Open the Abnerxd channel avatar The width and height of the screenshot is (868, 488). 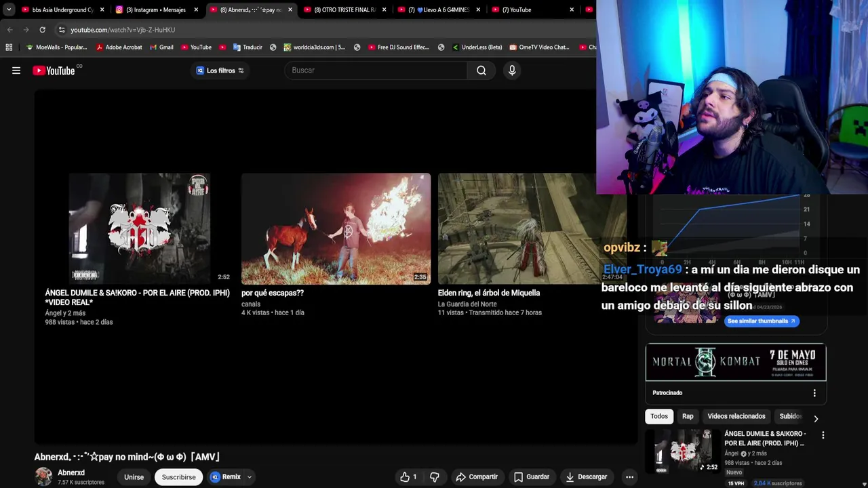(x=43, y=476)
